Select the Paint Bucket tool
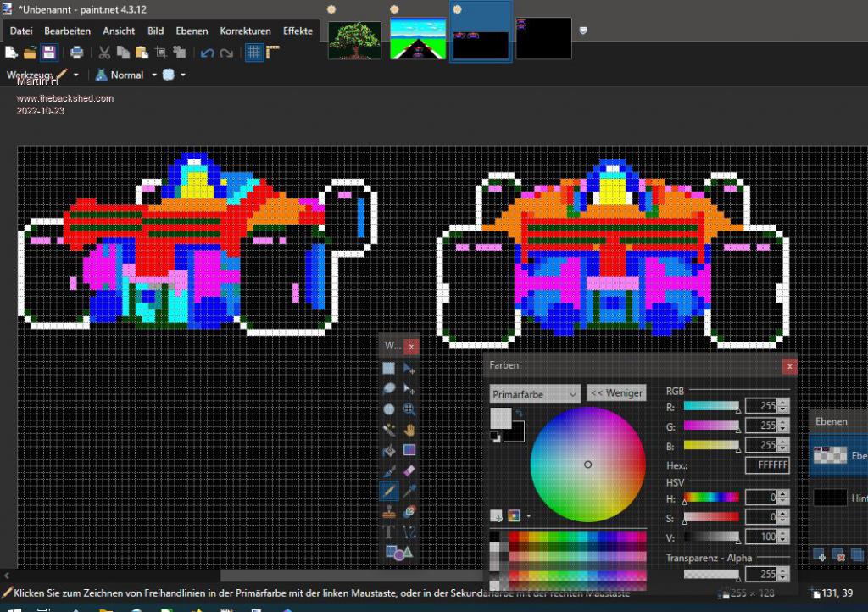The image size is (868, 612). [389, 450]
